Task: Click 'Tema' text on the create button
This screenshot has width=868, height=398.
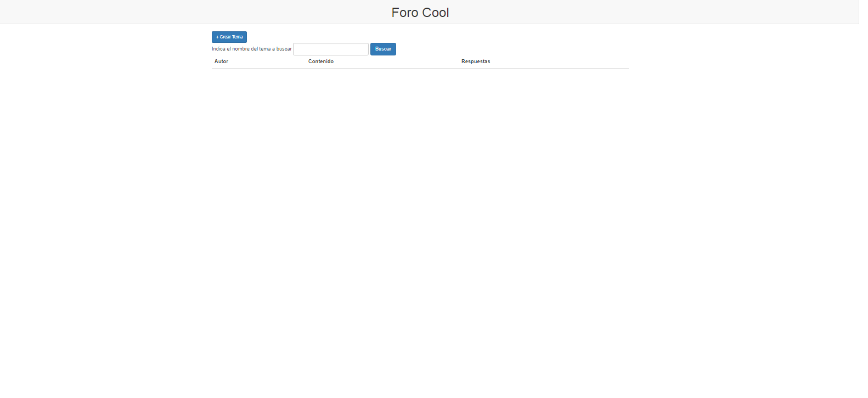Action: coord(238,37)
